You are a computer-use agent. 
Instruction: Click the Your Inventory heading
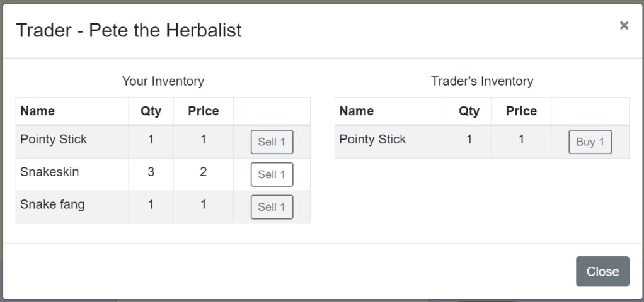(x=163, y=81)
